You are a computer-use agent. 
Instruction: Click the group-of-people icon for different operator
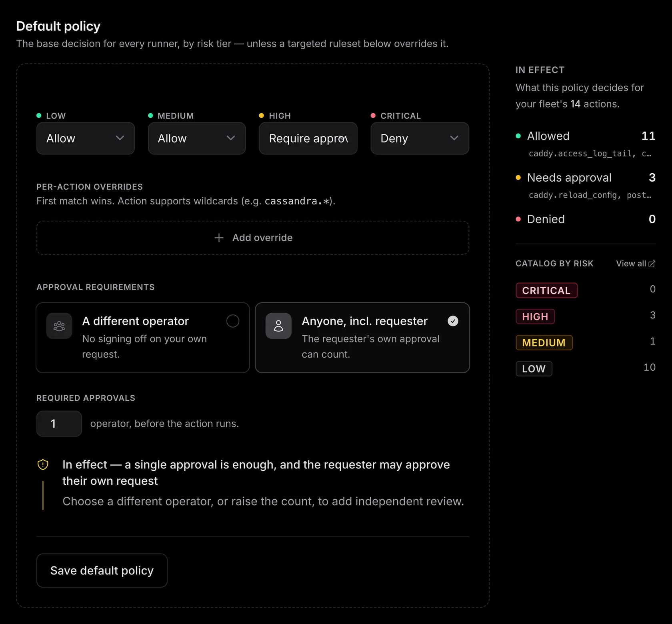59,326
